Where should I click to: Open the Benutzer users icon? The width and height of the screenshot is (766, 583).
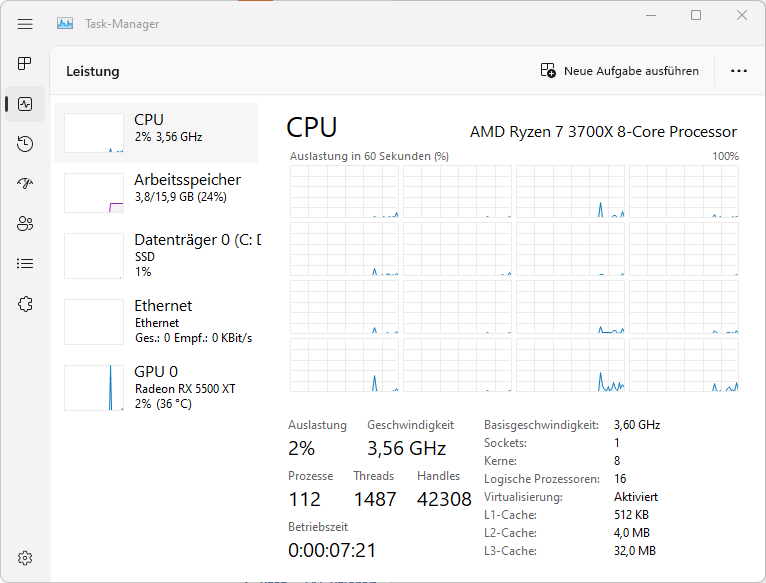pyautogui.click(x=25, y=224)
